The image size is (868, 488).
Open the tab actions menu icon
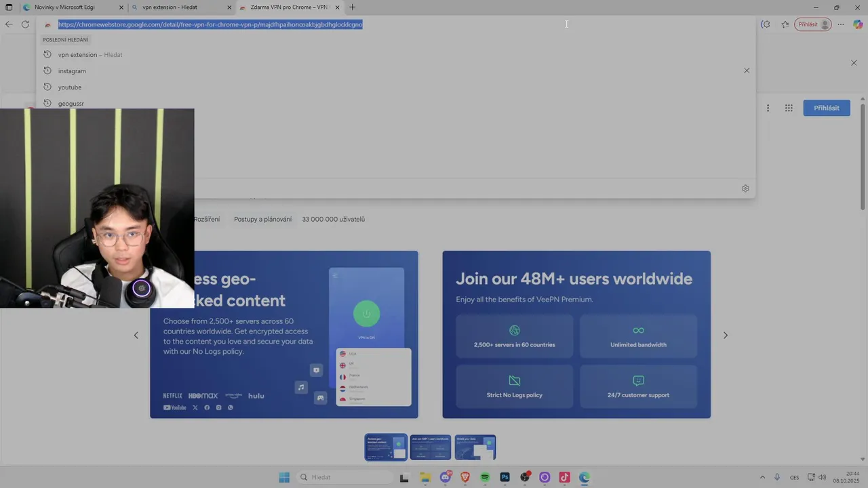click(9, 7)
